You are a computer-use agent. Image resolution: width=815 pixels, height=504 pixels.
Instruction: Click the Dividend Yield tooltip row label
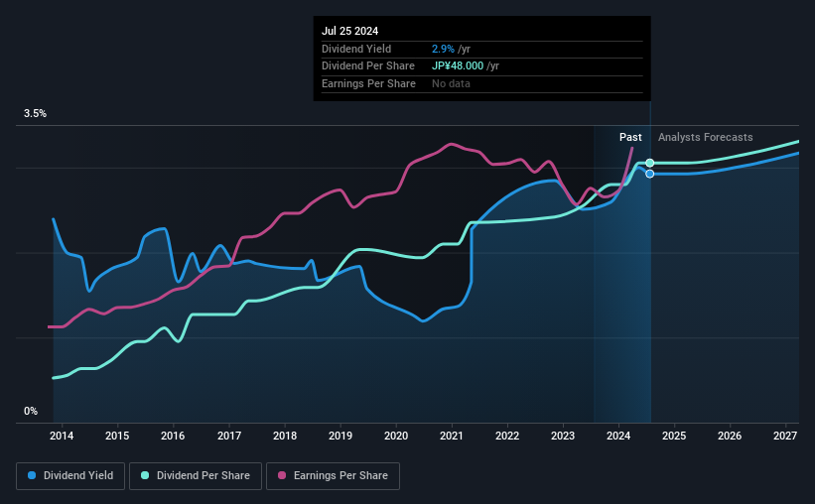(x=356, y=49)
